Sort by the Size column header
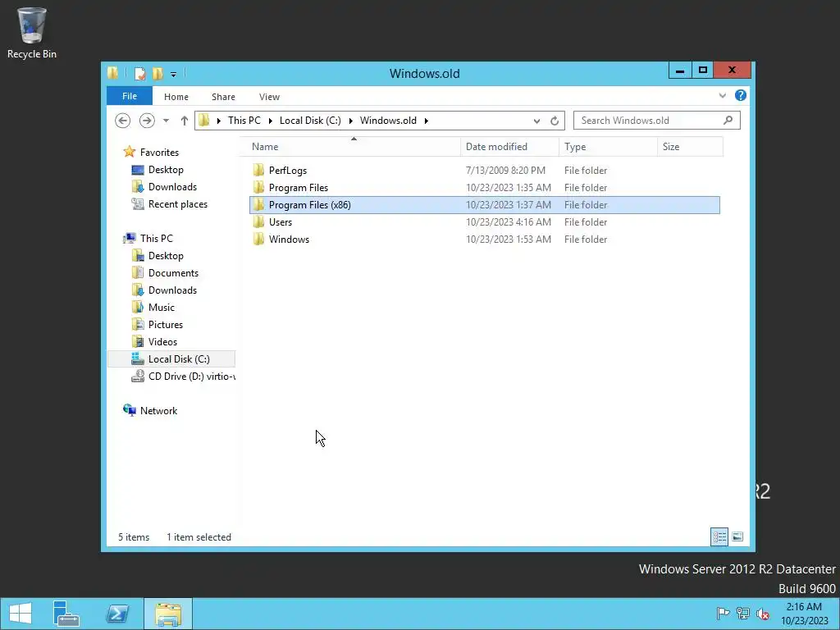The height and width of the screenshot is (630, 840). coord(690,146)
